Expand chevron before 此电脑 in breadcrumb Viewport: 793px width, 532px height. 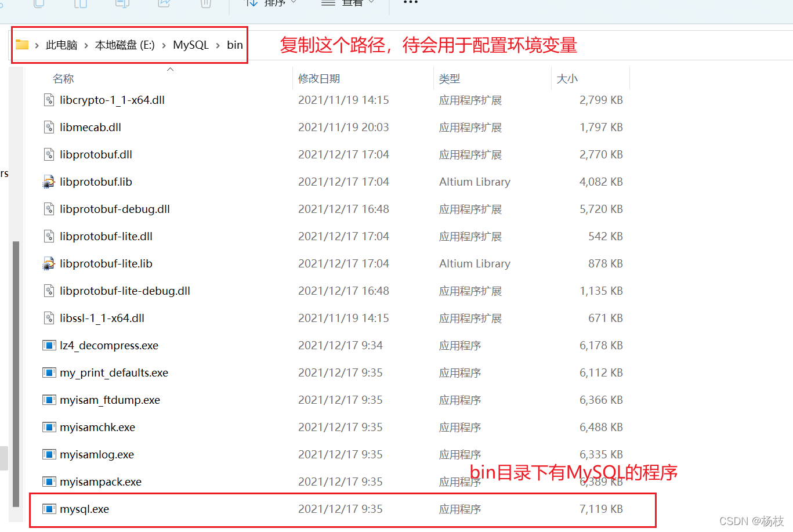37,45
